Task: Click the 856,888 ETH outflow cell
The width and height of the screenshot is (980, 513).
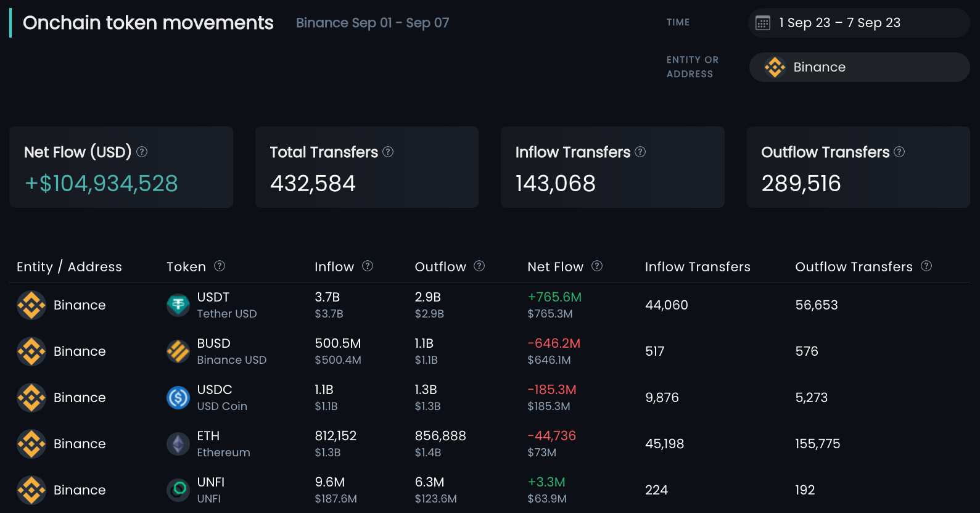Action: (440, 436)
